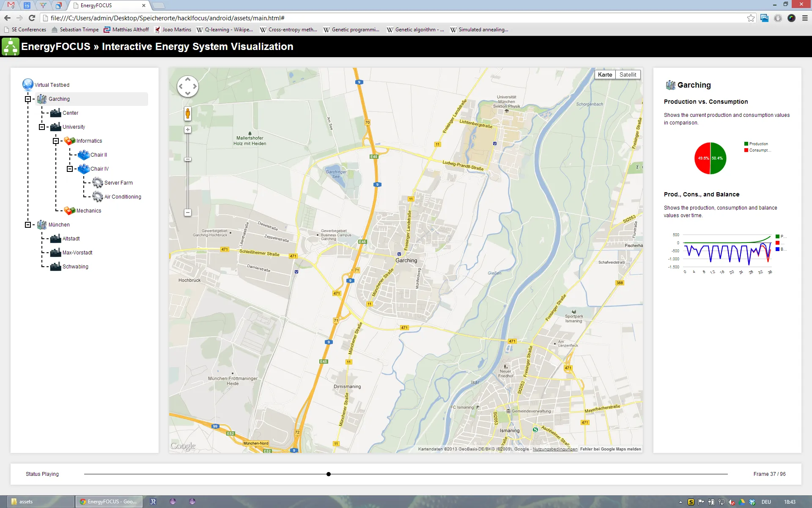Zoom out with the map minus button
812x508 pixels.
tap(188, 213)
